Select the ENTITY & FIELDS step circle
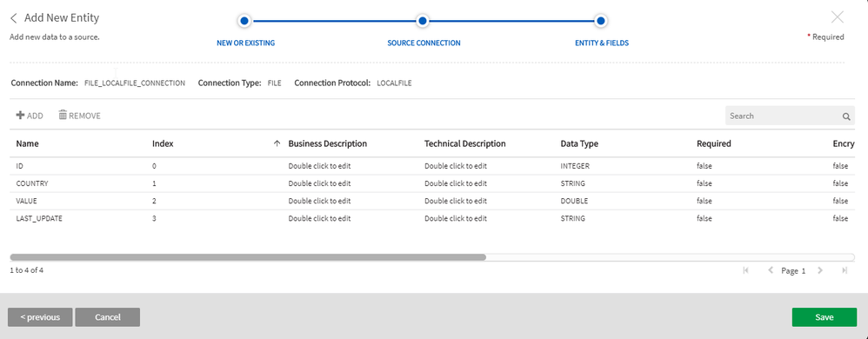Screen dimensions: 868x339 601,22
